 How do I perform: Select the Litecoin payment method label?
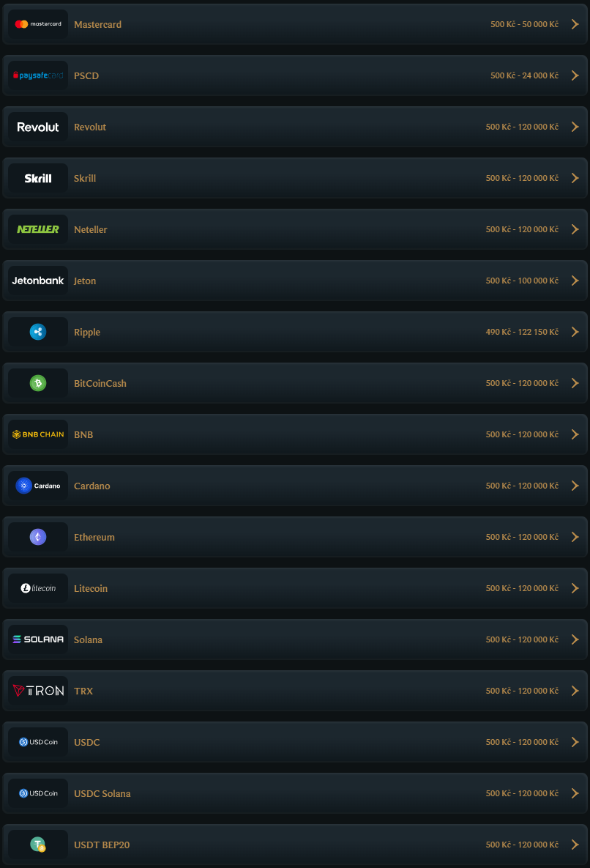[x=91, y=588]
